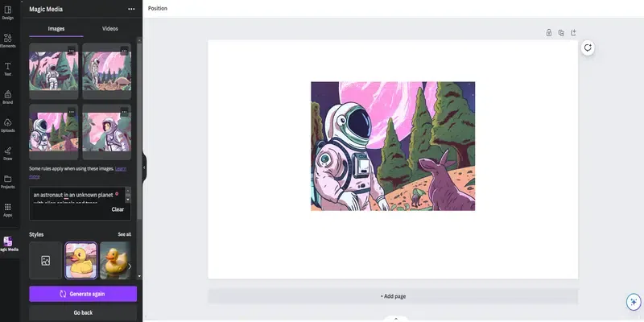Expand styles carousel with right chevron
This screenshot has height=322, width=644.
(x=130, y=266)
